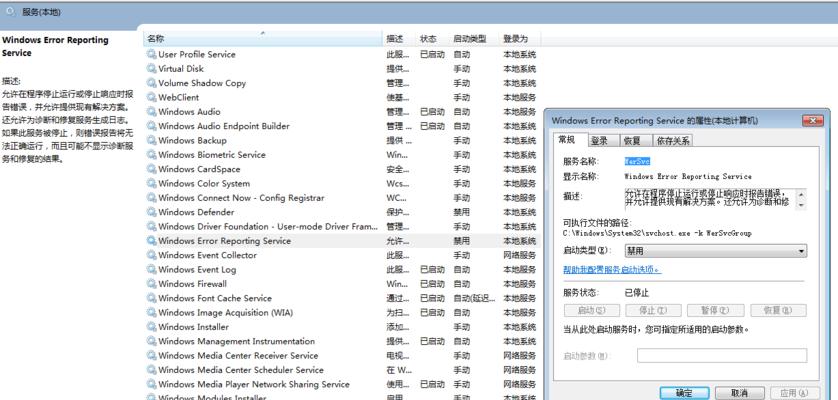Click 网络服务 logon of Windows Event Collector
This screenshot has height=400, width=838.
[x=519, y=255]
